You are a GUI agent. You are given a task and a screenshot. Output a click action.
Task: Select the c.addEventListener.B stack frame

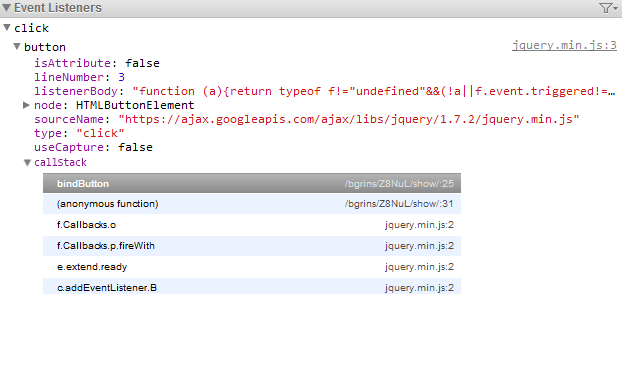coord(252,286)
